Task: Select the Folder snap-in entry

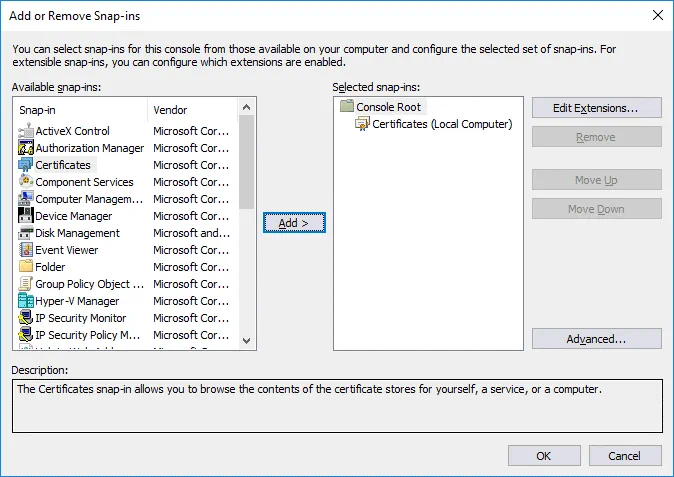Action: pos(50,267)
